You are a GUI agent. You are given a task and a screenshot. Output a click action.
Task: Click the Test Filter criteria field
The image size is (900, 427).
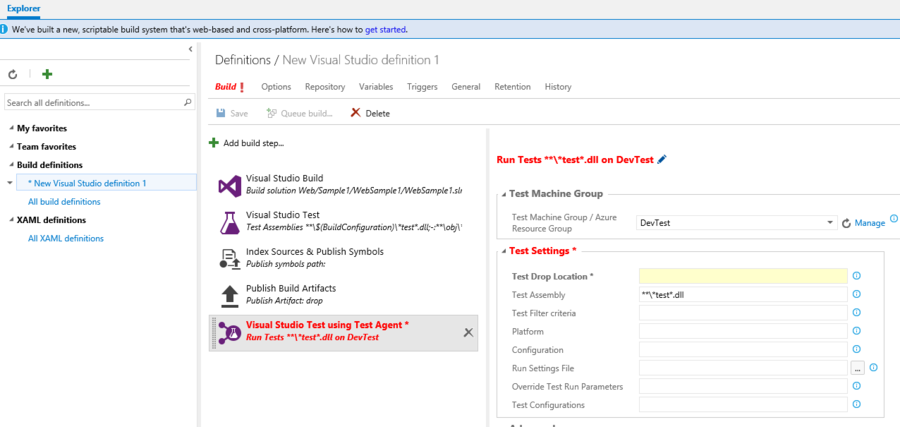(x=743, y=313)
